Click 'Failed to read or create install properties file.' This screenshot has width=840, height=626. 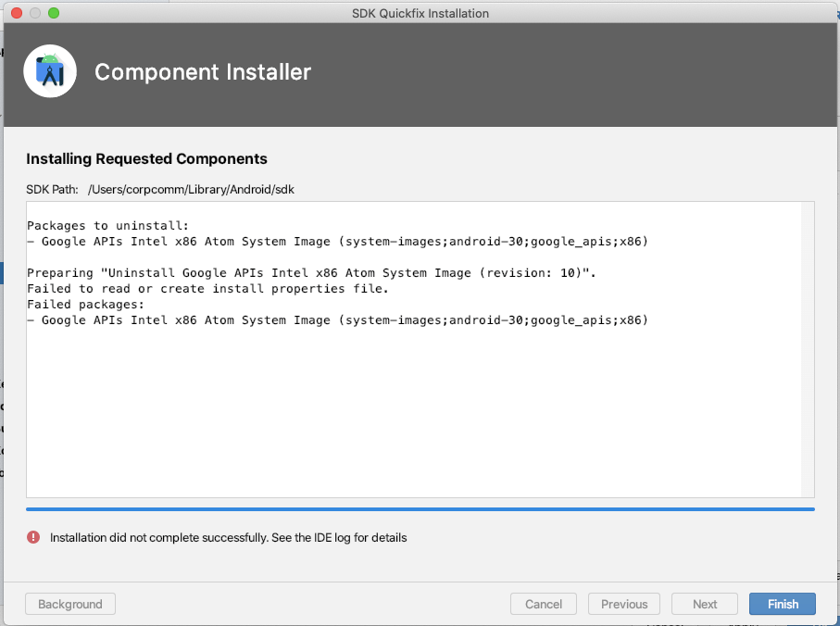pos(207,289)
